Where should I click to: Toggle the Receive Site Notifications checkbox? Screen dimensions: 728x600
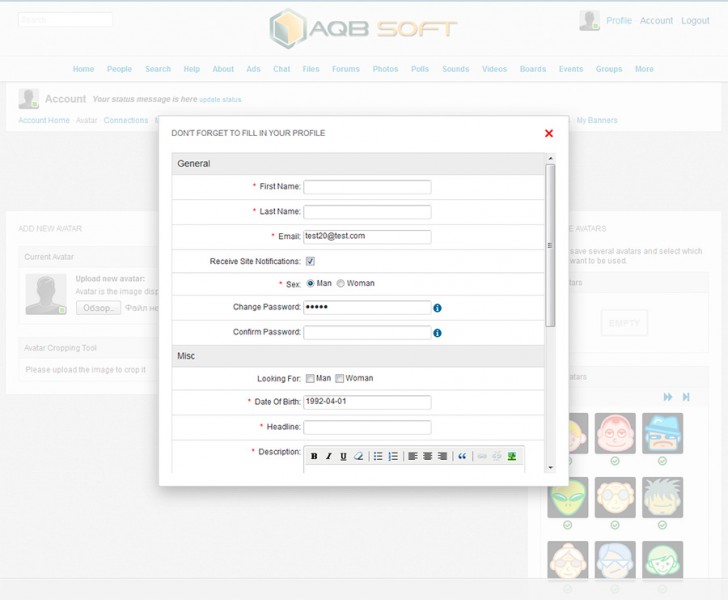(310, 261)
